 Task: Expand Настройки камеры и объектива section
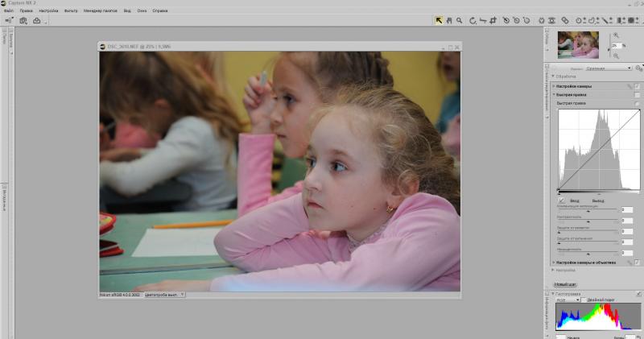[554, 263]
